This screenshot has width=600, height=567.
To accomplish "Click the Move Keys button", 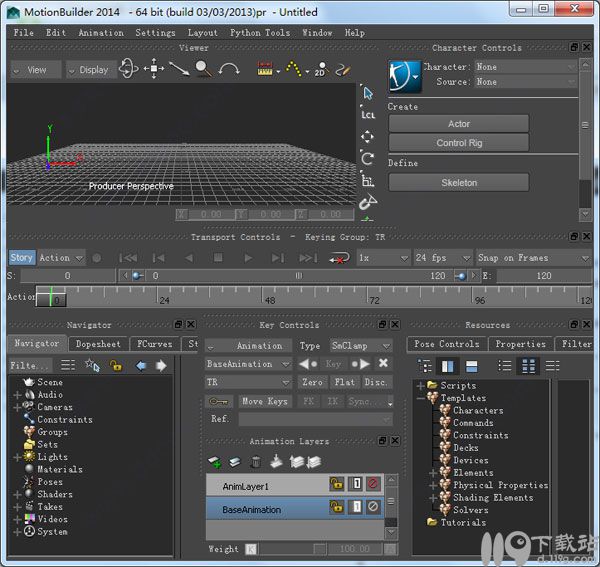I will point(265,401).
